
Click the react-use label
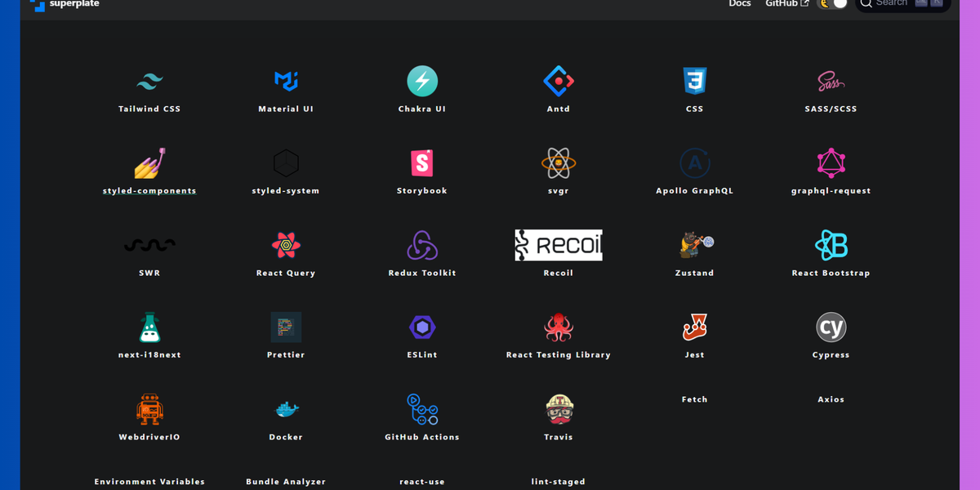tap(422, 482)
